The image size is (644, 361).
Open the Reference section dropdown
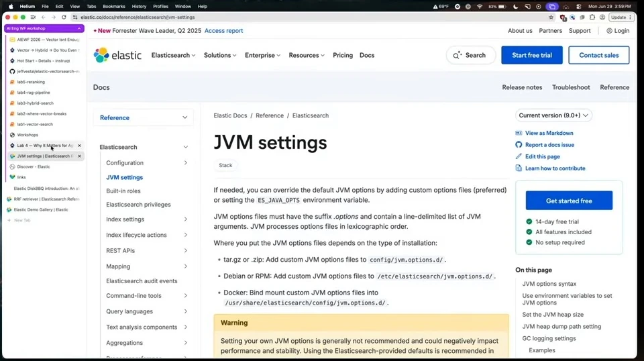pyautogui.click(x=144, y=117)
